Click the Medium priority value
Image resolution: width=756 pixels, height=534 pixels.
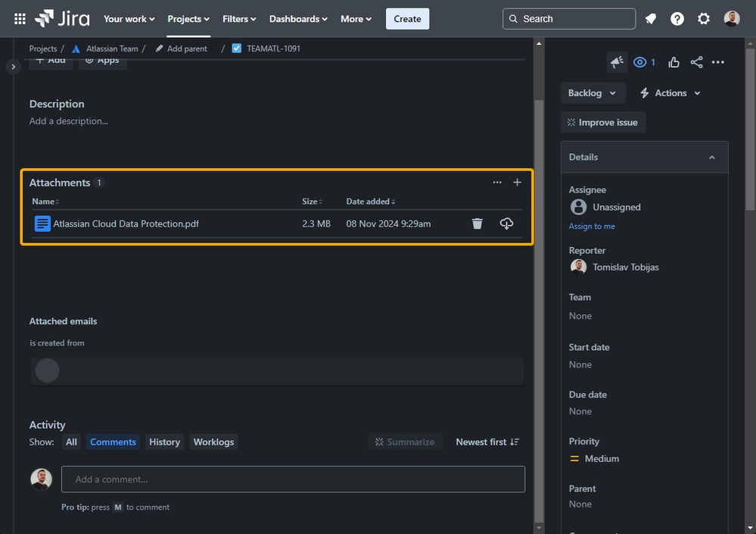(x=602, y=459)
